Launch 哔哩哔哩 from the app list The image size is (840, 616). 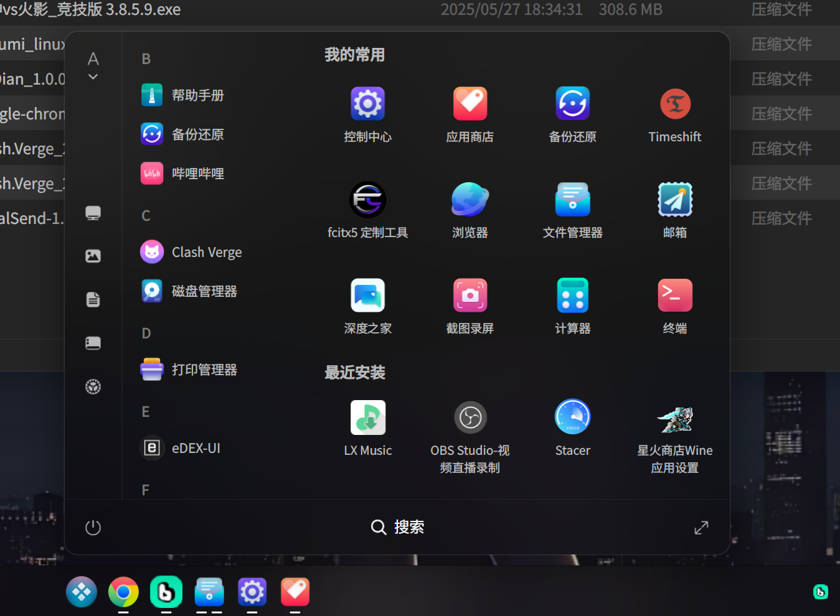click(x=183, y=174)
